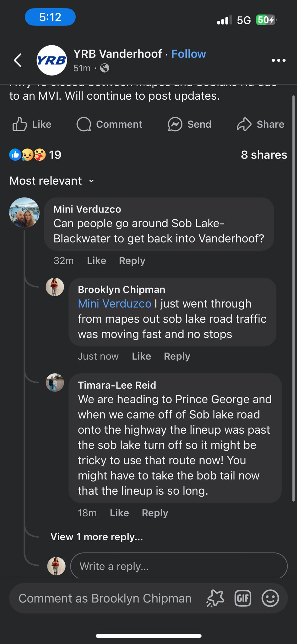Open tagged Mini Verduzco profile link
Viewport: 297px width, 644px height.
point(114,304)
